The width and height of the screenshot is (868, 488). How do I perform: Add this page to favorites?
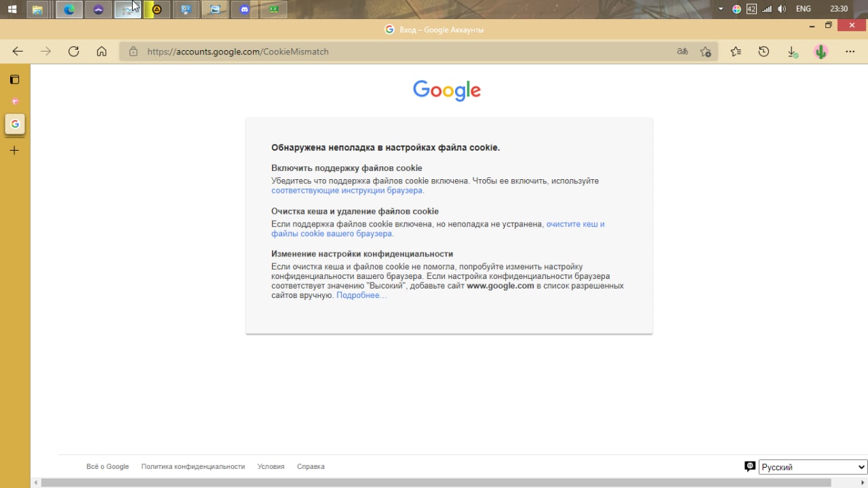705,52
